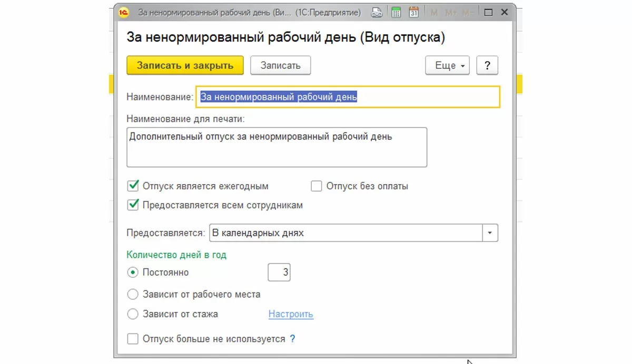632x364 pixels.
Task: Select 'Зависит от рабочего места' radio option
Action: pos(133,294)
